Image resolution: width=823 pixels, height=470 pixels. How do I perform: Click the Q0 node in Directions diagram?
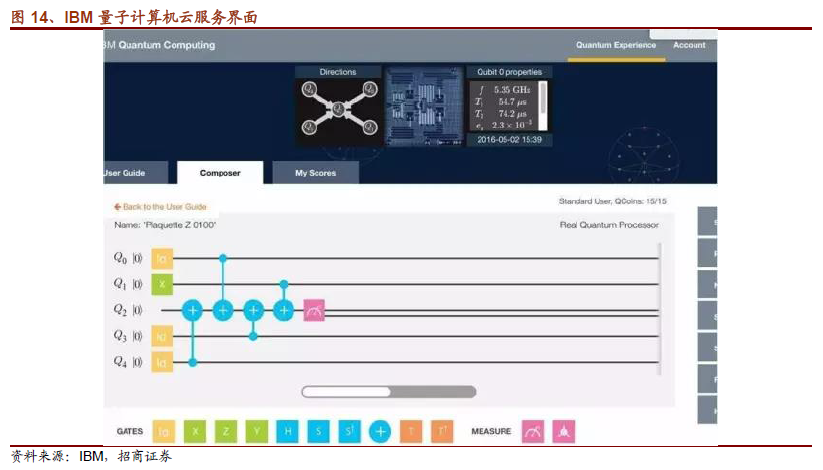tap(371, 89)
